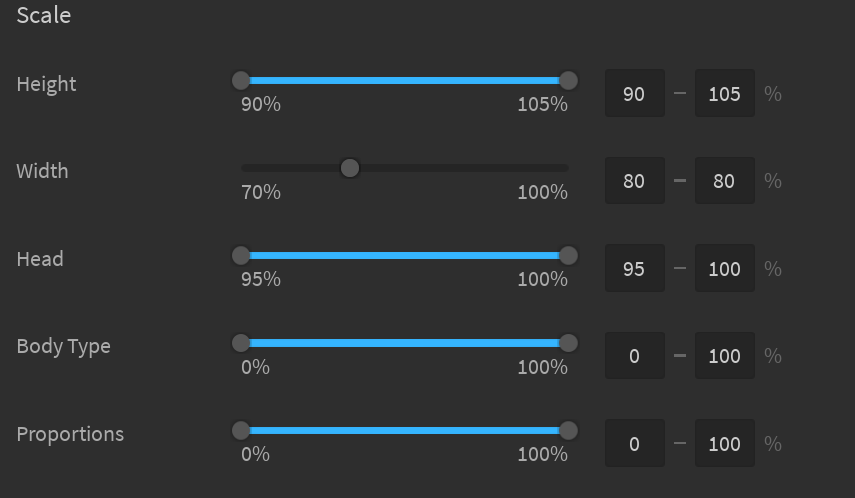Select the Width minimum percent field
The width and height of the screenshot is (855, 498).
coord(634,181)
